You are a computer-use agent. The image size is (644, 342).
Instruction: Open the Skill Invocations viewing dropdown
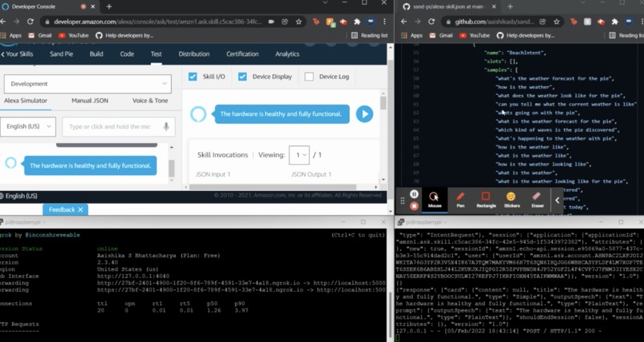[x=298, y=155]
